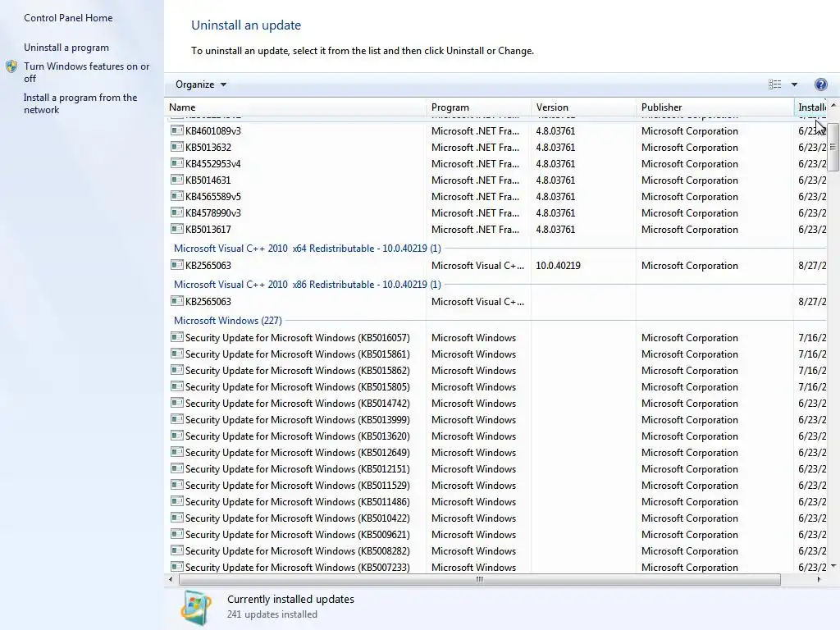
Task: Click icon of Security Update KB5014742
Action: [x=177, y=403]
